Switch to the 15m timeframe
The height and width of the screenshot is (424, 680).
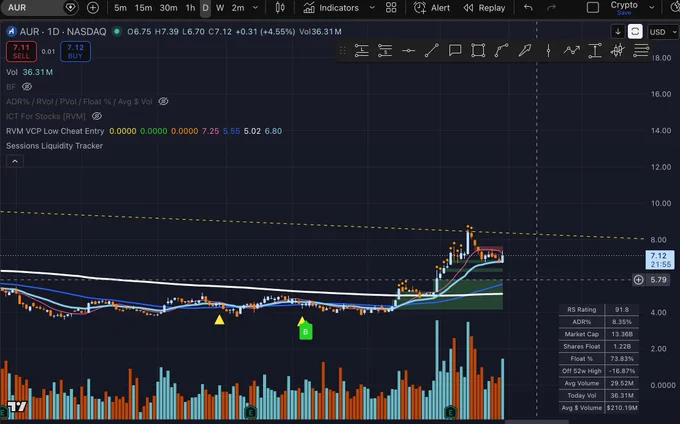click(143, 7)
